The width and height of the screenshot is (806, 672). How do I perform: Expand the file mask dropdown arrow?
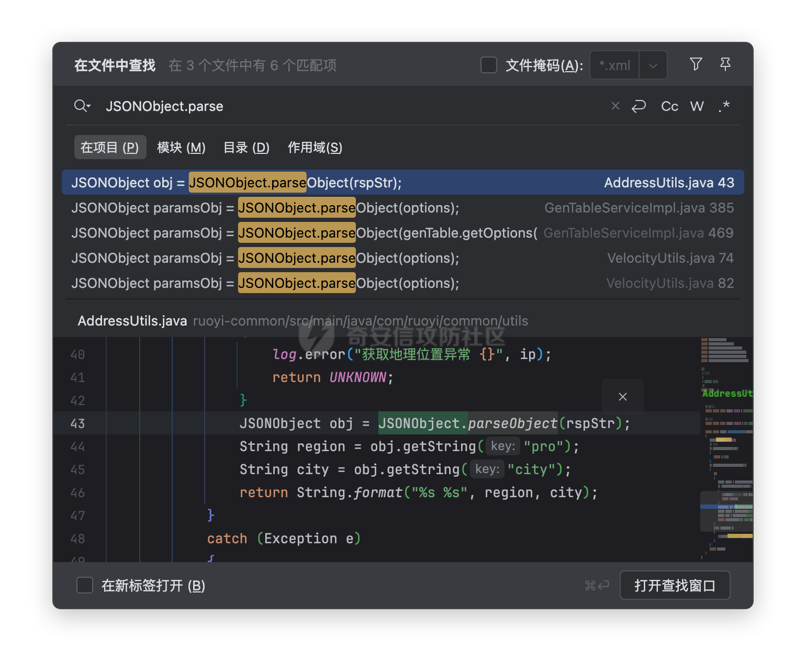653,65
